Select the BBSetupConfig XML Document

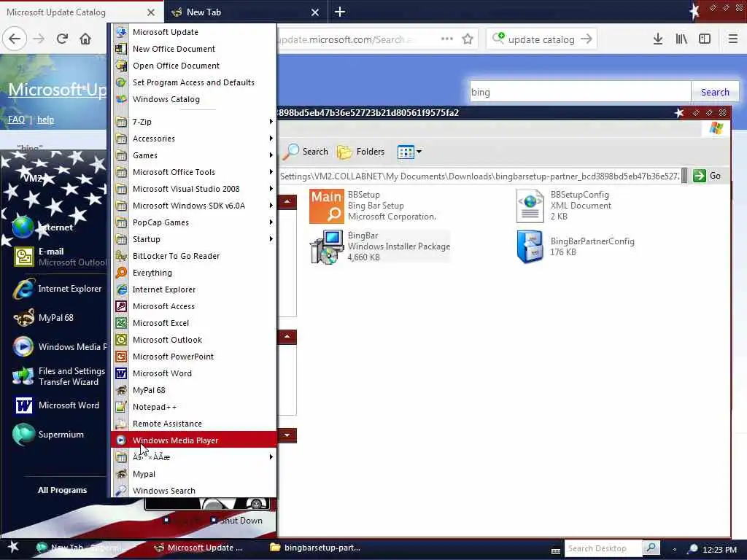click(x=564, y=206)
